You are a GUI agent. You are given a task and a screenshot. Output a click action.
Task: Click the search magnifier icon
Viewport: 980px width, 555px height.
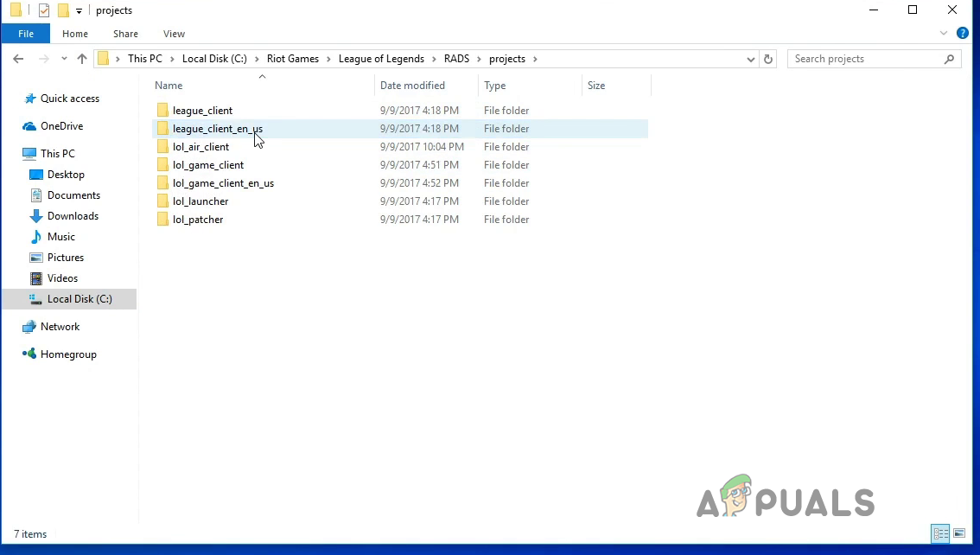[949, 59]
